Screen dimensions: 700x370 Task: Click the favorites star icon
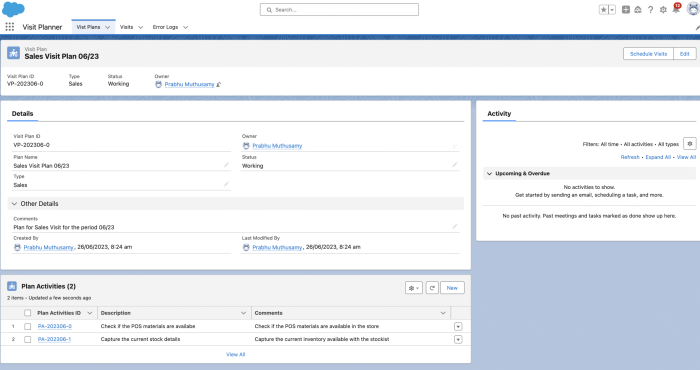coord(604,9)
